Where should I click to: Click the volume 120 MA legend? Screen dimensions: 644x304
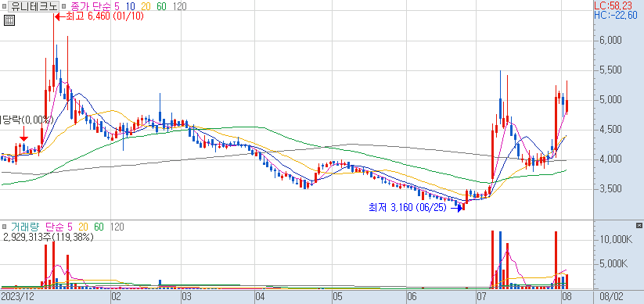(x=117, y=227)
